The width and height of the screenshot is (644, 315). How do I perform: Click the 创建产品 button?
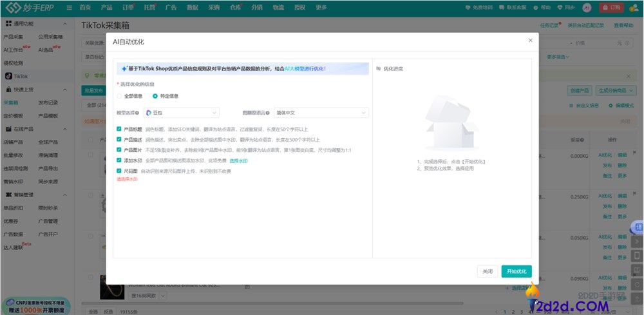point(578,90)
